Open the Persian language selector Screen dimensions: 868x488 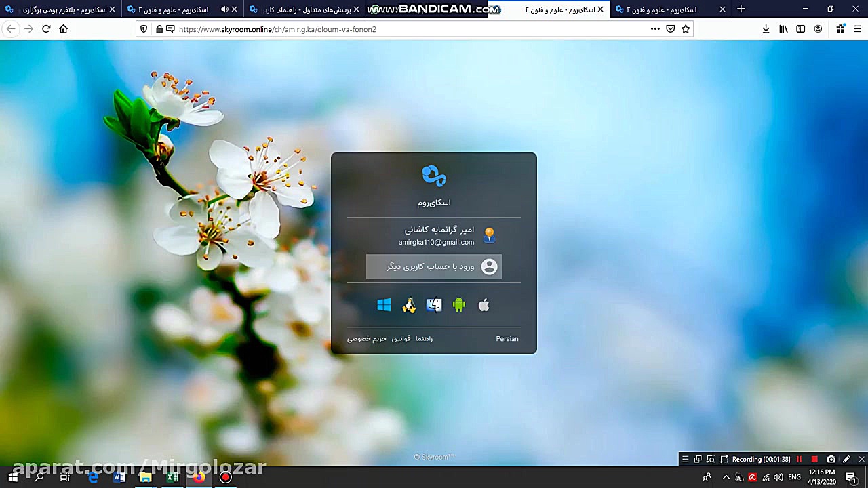click(x=507, y=338)
